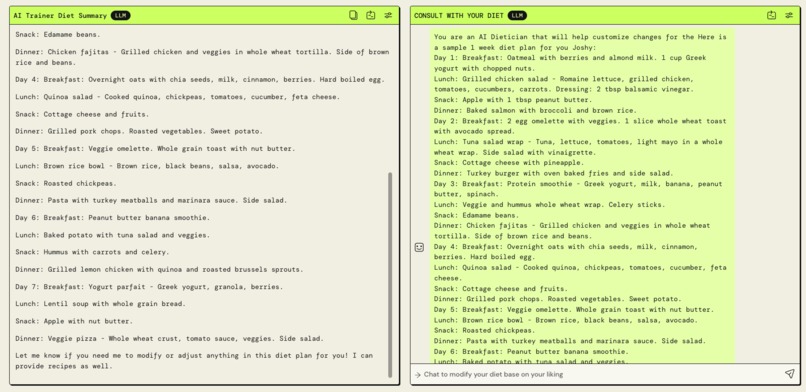
Task: Click the AI Trainer Diet Summary panel title
Action: click(x=60, y=16)
